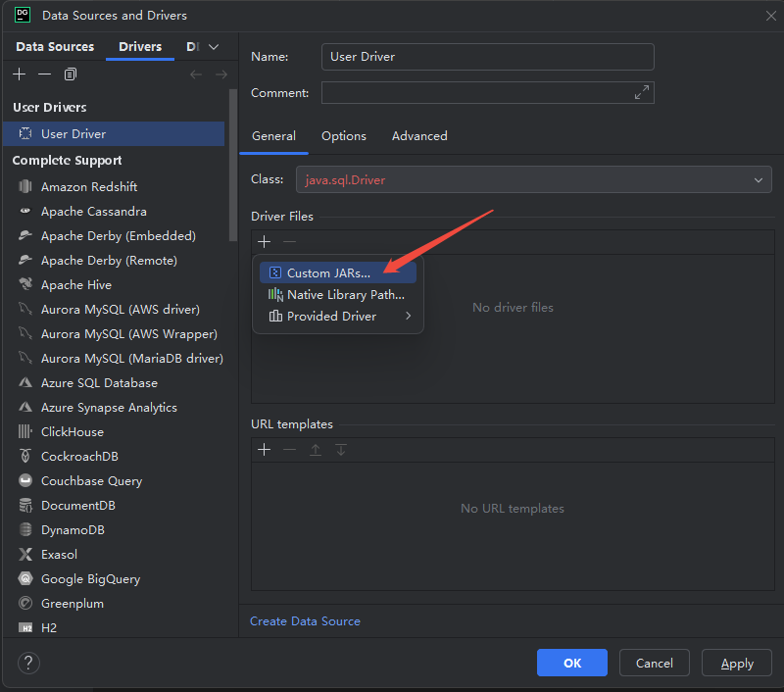Click the driver list vertical scrollbar
This screenshot has width=784, height=692.
[232, 165]
